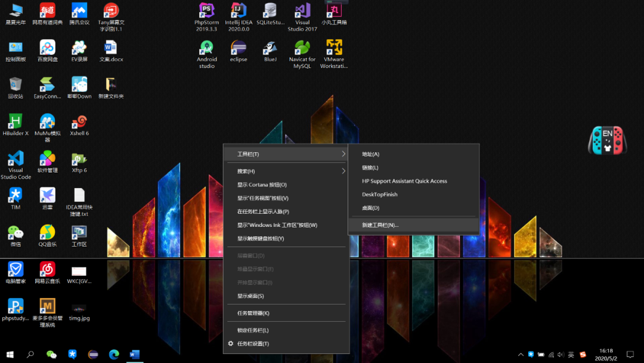Toggle 显示 Cortana 按钮 menu option
This screenshot has width=644, height=363.
click(x=262, y=185)
